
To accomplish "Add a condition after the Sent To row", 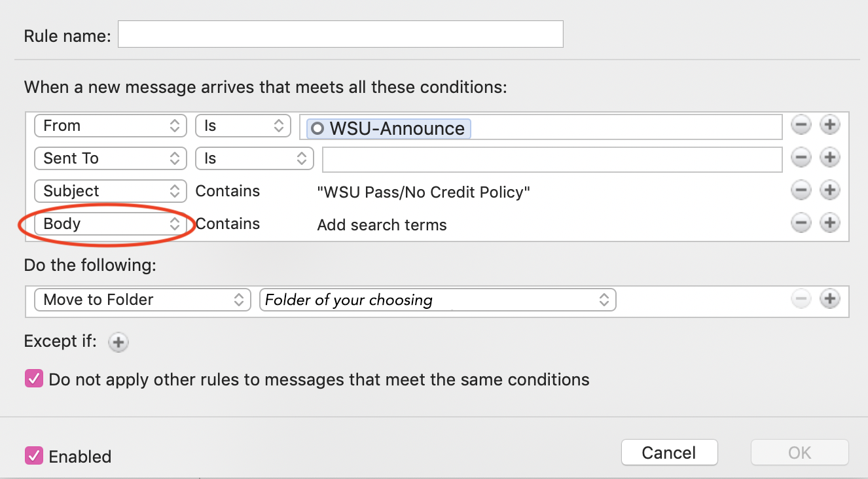I will coord(829,158).
